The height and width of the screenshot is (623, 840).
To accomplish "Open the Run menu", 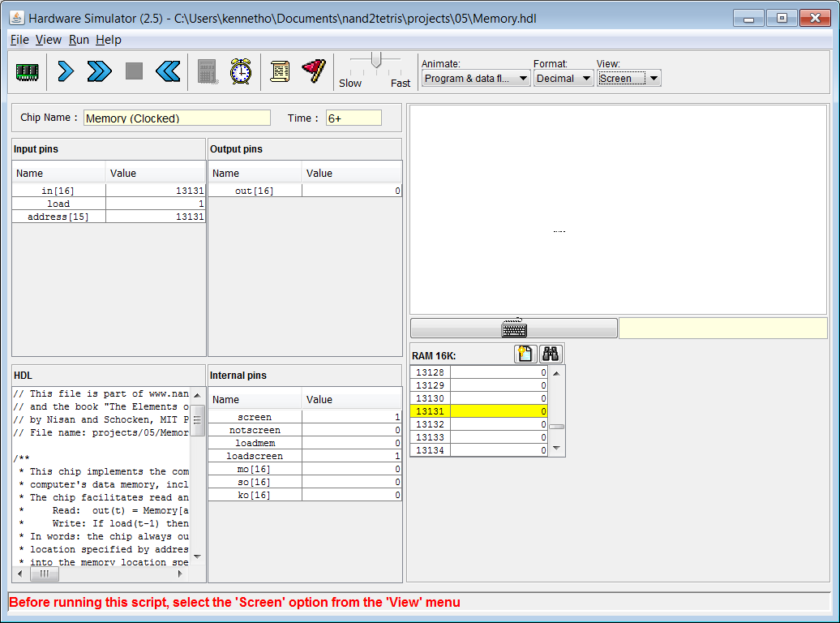I will (x=79, y=40).
